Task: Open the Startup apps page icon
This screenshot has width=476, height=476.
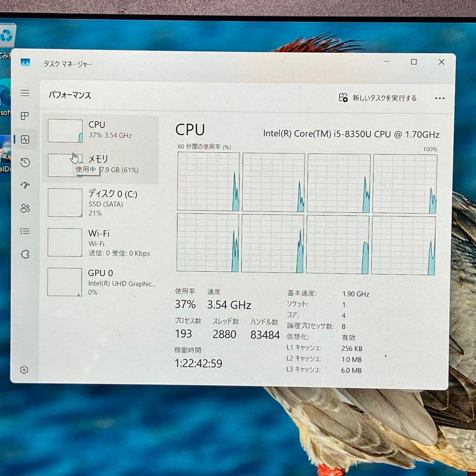Action: click(x=25, y=185)
